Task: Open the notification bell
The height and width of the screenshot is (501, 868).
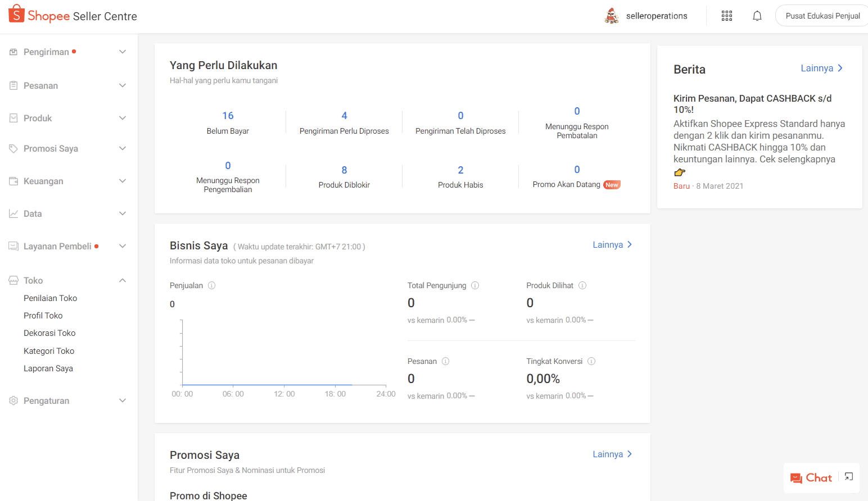Action: [x=757, y=16]
